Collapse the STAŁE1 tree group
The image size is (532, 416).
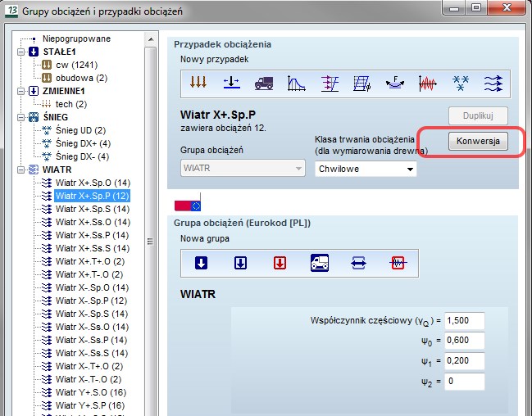pyautogui.click(x=20, y=52)
